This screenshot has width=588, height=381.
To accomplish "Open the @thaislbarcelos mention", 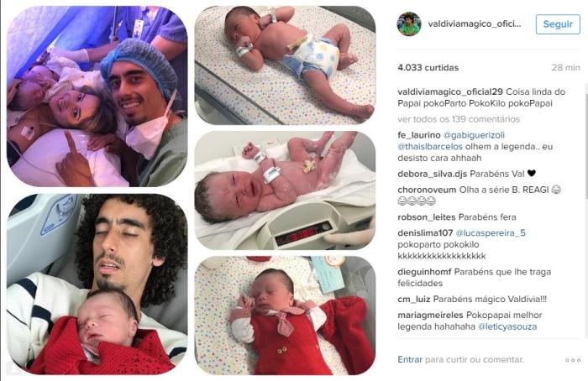I will 430,147.
